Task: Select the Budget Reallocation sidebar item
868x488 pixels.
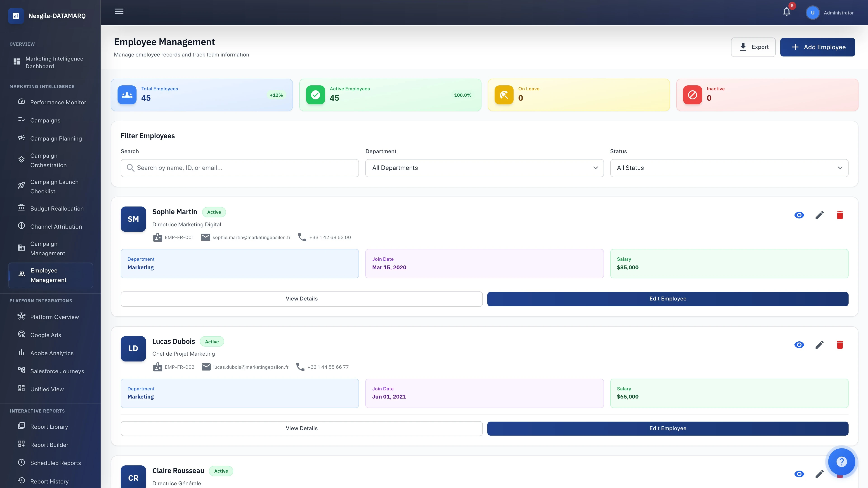Action: 57,209
